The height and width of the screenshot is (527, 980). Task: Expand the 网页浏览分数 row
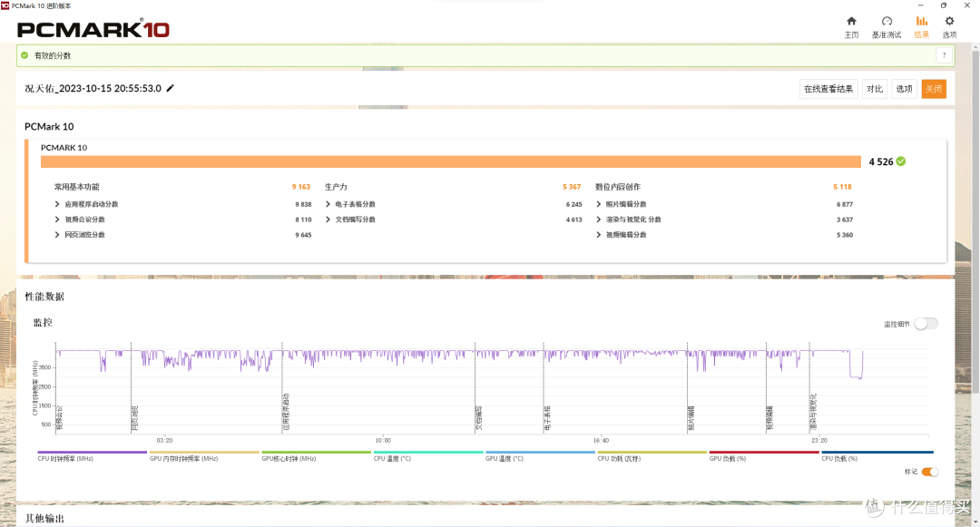pyautogui.click(x=57, y=235)
